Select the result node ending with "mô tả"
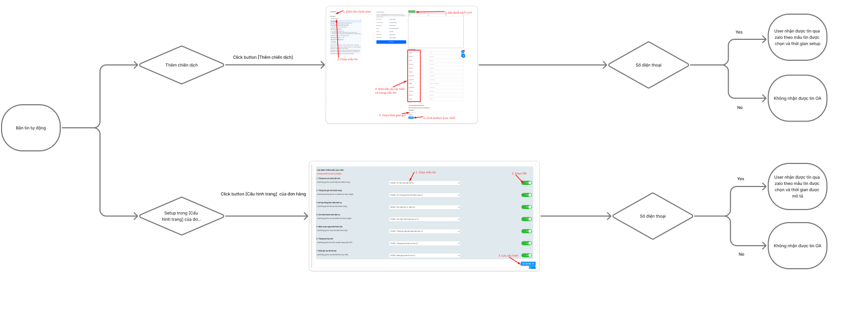868x319 pixels. coord(797,186)
